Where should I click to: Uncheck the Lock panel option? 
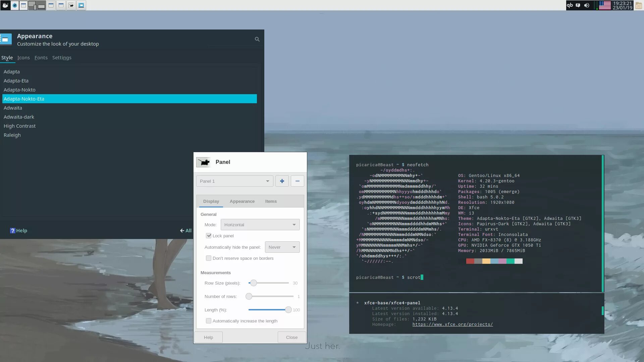pos(209,236)
